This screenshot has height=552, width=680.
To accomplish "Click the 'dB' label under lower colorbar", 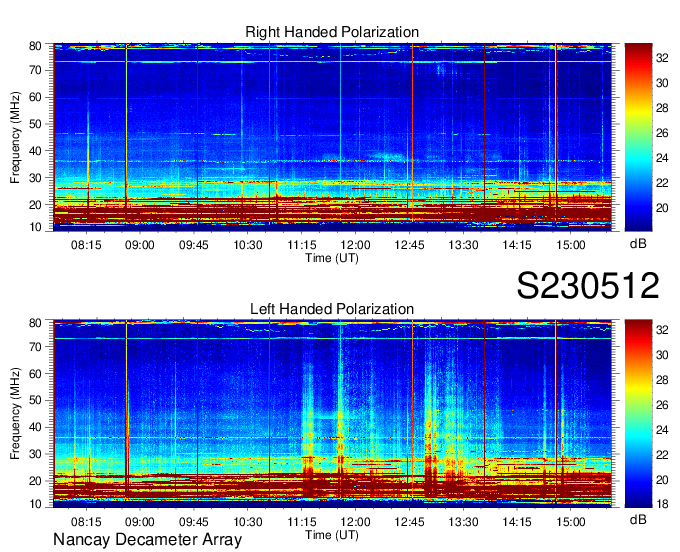I will (x=638, y=519).
